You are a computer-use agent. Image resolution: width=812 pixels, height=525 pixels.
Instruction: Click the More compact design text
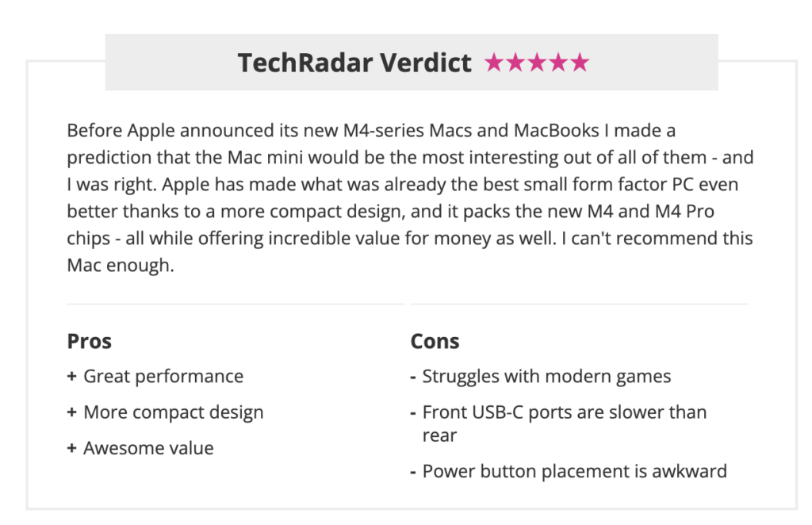click(174, 412)
